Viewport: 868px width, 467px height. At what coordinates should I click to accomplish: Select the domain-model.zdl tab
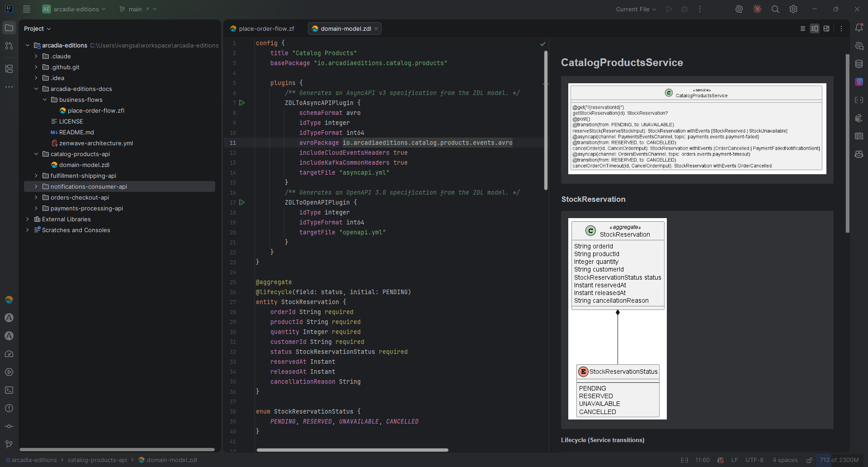pyautogui.click(x=345, y=29)
